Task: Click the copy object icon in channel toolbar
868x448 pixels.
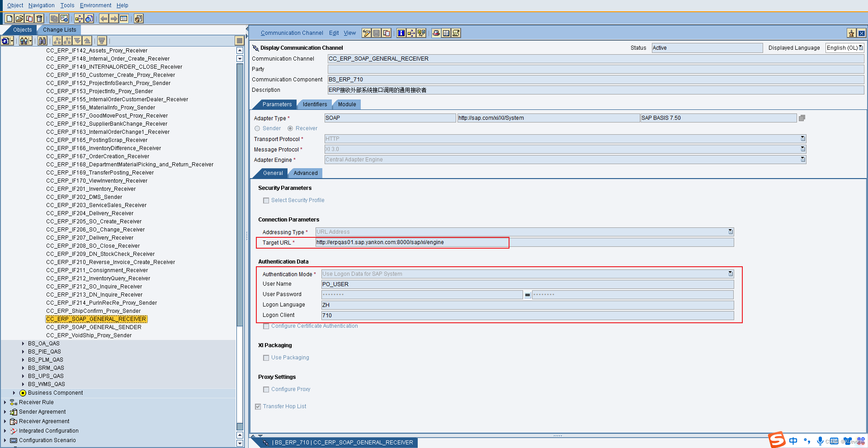Action: (387, 33)
